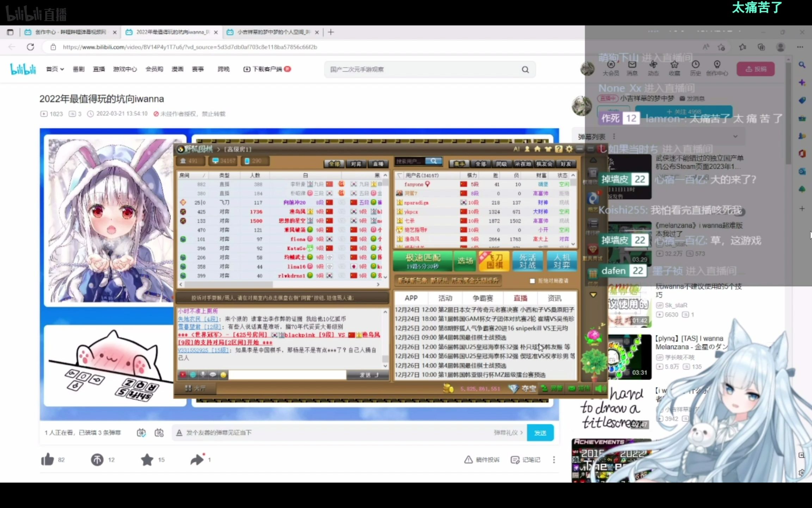
Task: Open settings gear in the Go client
Action: pyautogui.click(x=569, y=149)
